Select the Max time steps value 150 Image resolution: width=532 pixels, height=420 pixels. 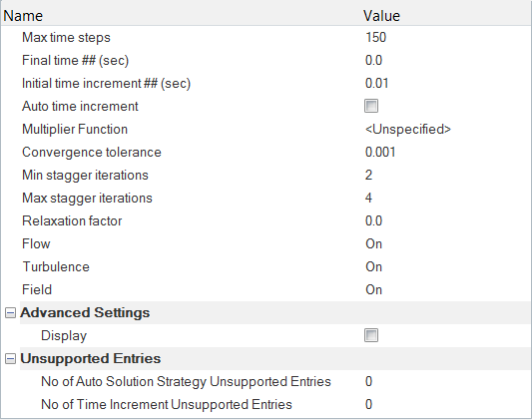click(x=375, y=37)
